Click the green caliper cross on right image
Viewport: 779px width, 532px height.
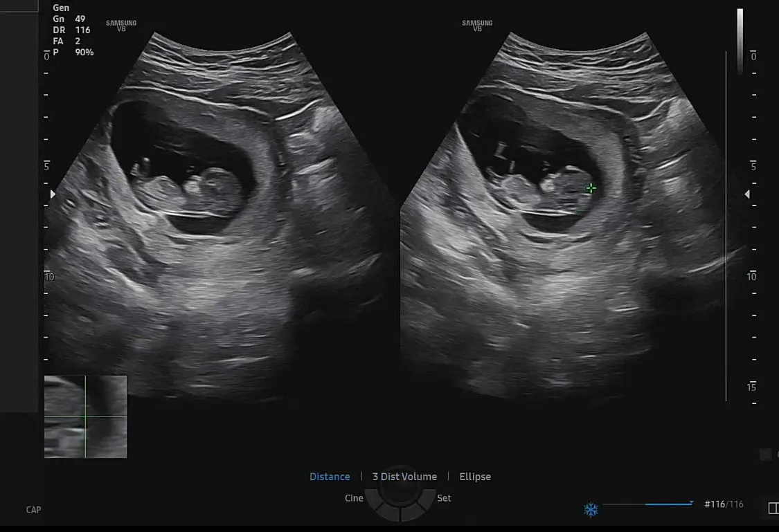click(591, 188)
